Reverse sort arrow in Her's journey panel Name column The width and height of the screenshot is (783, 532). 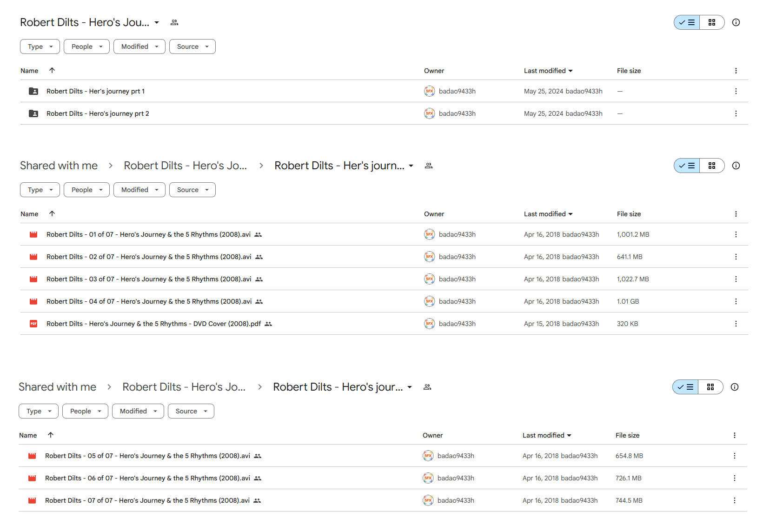52,213
